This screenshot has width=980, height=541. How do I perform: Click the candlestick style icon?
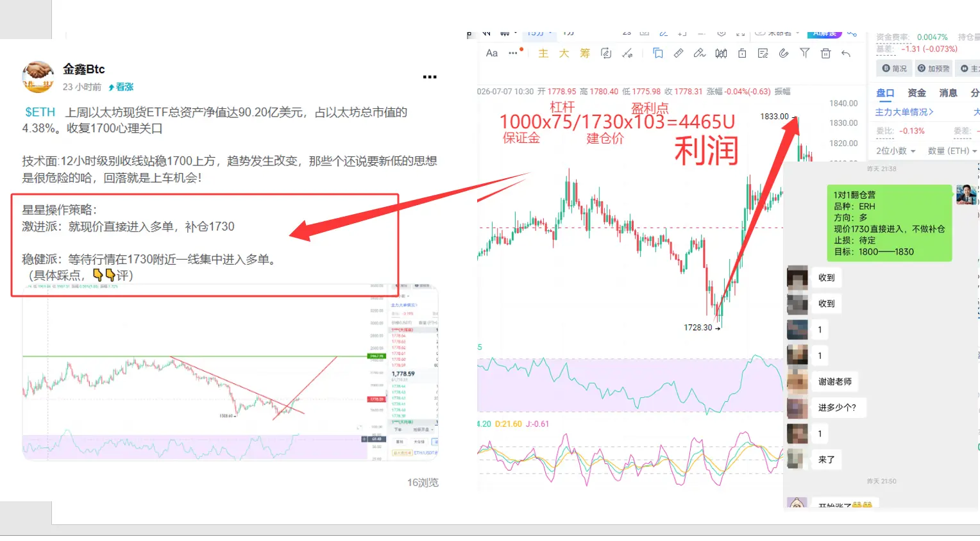(x=721, y=53)
